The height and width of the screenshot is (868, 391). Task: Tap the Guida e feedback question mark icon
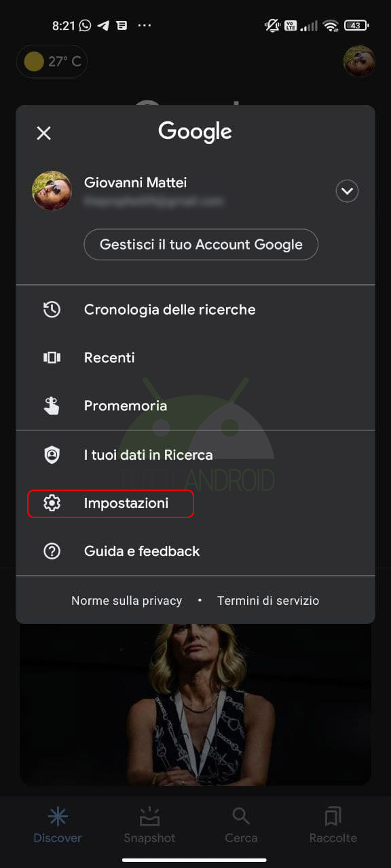tap(52, 551)
